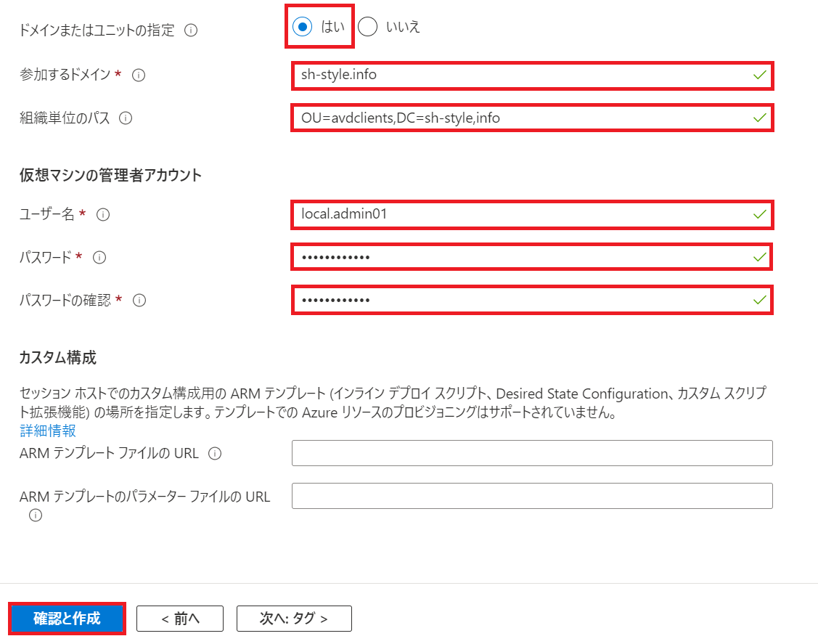Click the ドメインまたはユニットの指定 label
Image resolution: width=818 pixels, height=644 pixels.
point(97,30)
